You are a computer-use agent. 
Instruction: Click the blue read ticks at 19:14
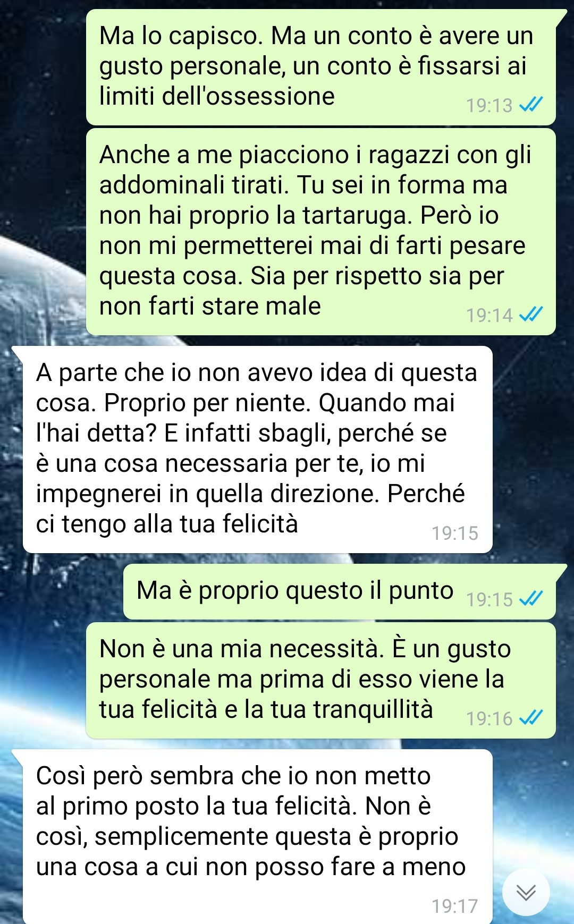tap(530, 315)
